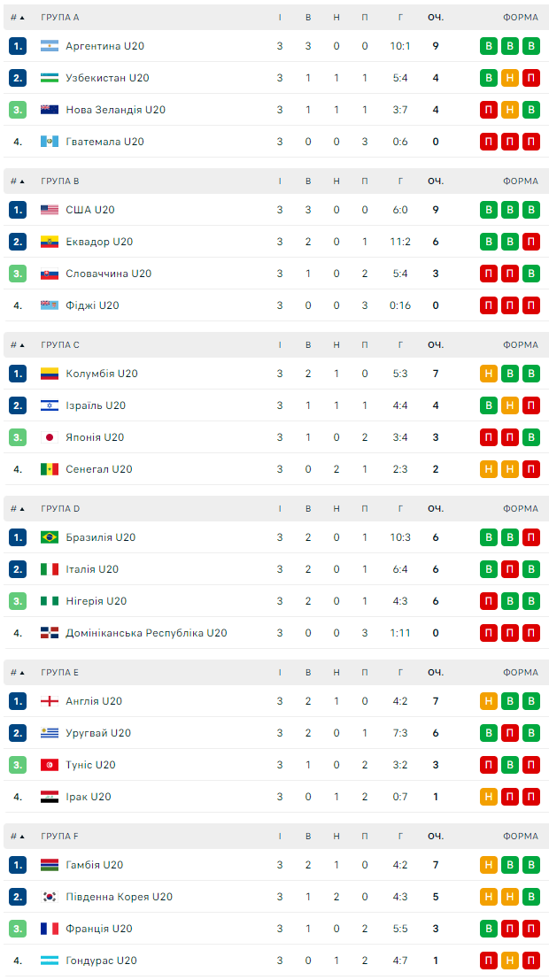The height and width of the screenshot is (980, 549).
Task: Click Guatemala's last red П form badge
Action: click(530, 142)
